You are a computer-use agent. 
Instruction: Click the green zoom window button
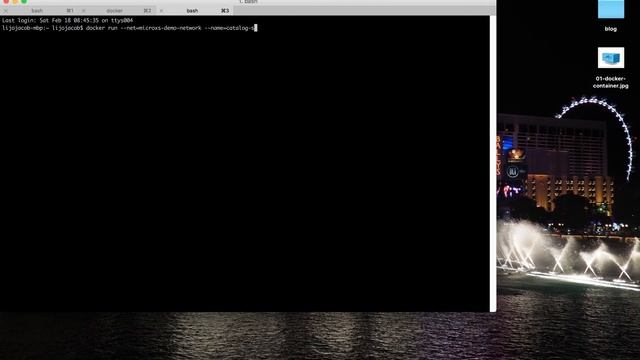tap(24, 2)
